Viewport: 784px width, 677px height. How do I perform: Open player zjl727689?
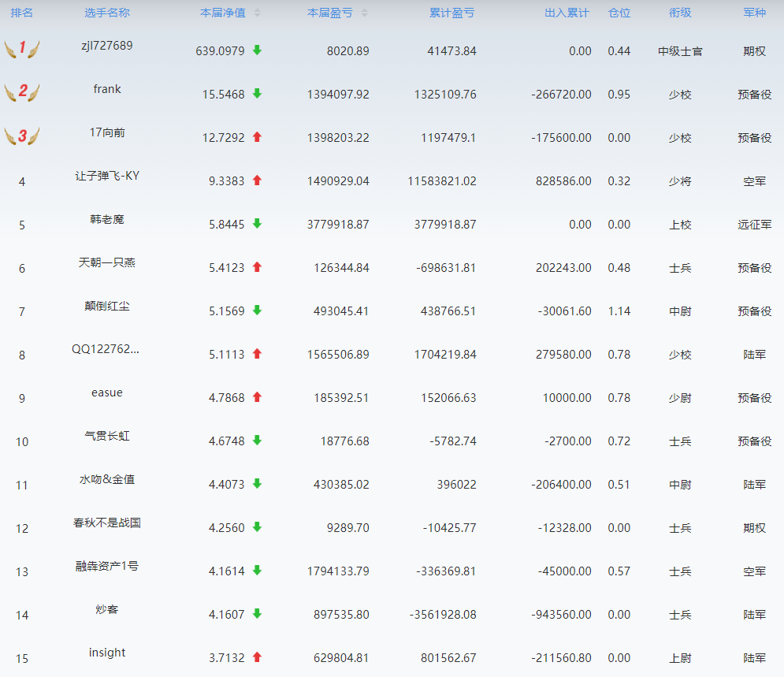[107, 46]
